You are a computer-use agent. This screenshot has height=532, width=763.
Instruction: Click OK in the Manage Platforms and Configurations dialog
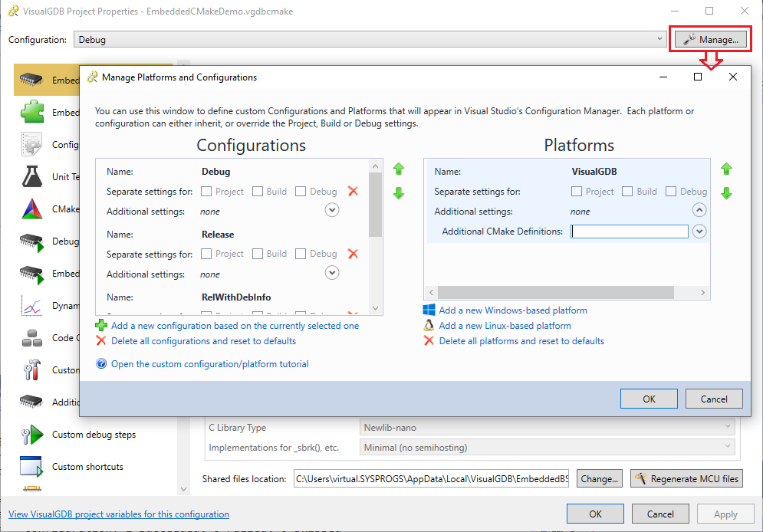[649, 399]
